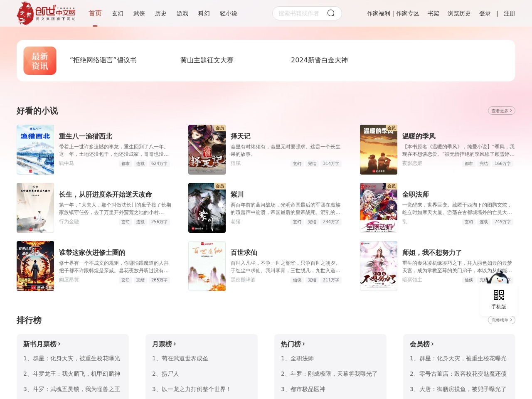Open the 黄山主题征文大赛 contest link
The width and height of the screenshot is (532, 399).
point(207,60)
